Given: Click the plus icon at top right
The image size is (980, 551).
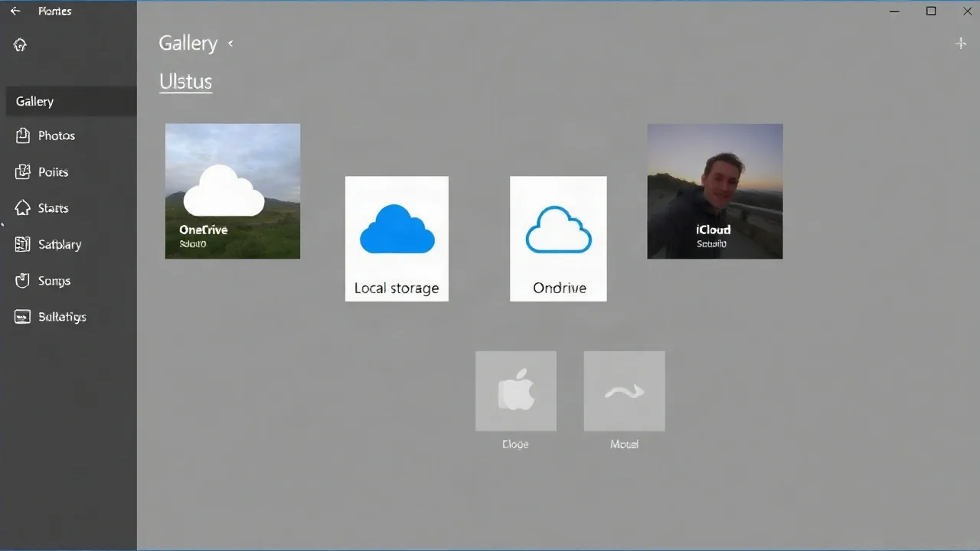Looking at the screenshot, I should [961, 44].
